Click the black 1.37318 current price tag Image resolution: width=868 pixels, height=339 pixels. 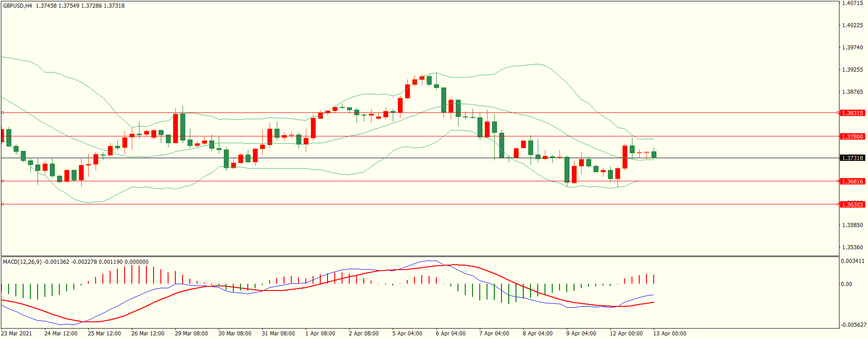coord(852,158)
